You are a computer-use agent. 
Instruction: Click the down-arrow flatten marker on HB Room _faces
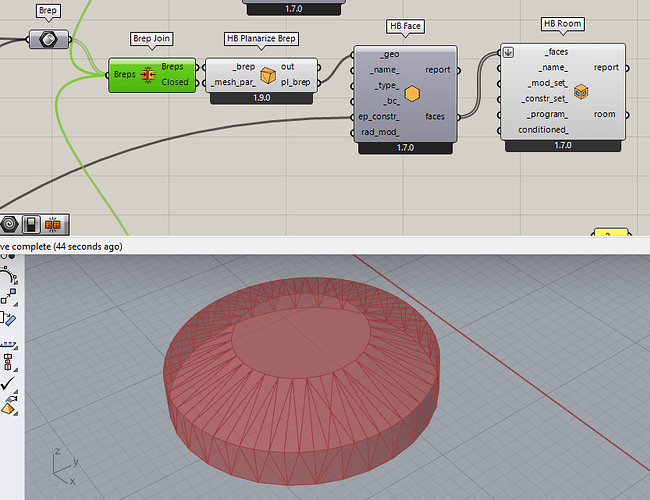pyautogui.click(x=508, y=52)
